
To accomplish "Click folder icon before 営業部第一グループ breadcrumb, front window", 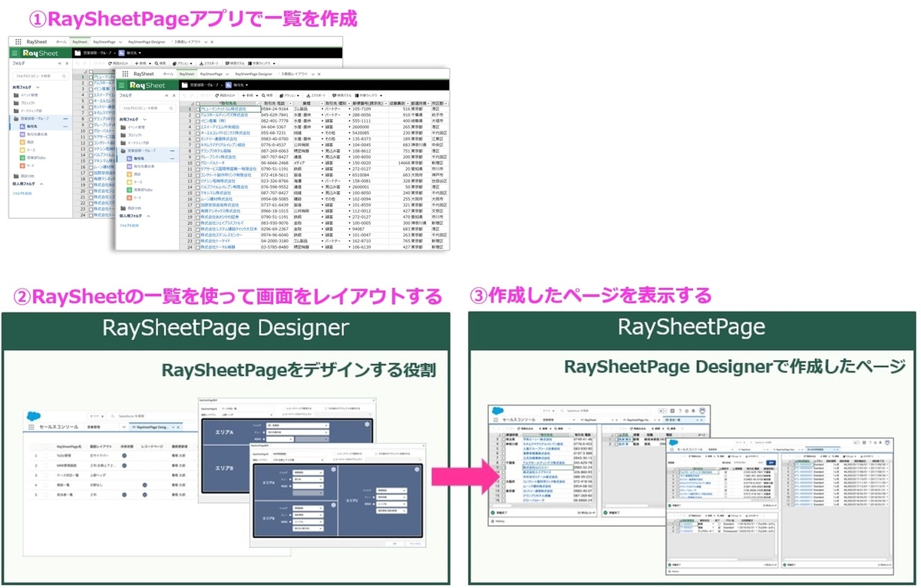I will point(184,85).
